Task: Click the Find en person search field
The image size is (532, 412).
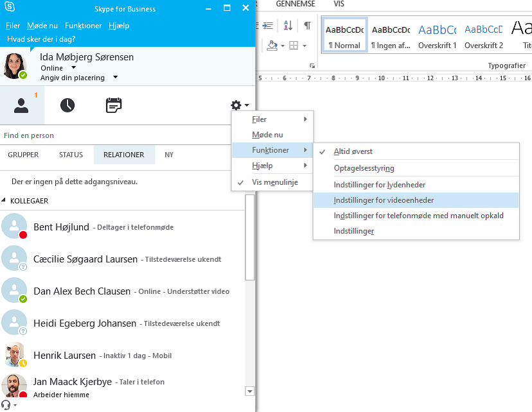Action: (116, 135)
